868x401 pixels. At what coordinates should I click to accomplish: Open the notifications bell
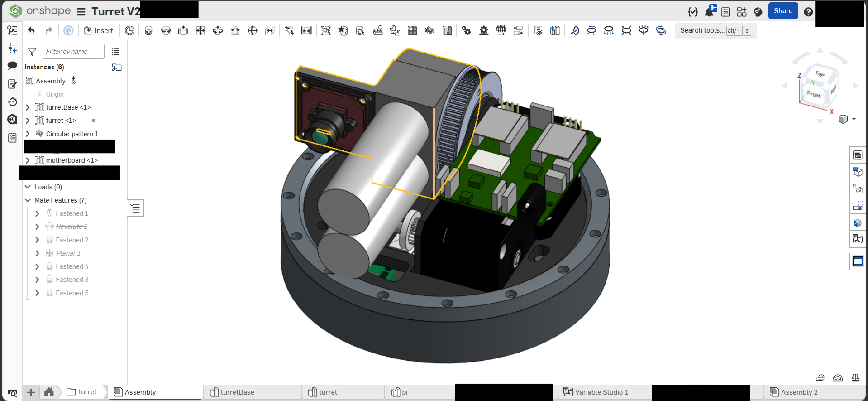710,11
